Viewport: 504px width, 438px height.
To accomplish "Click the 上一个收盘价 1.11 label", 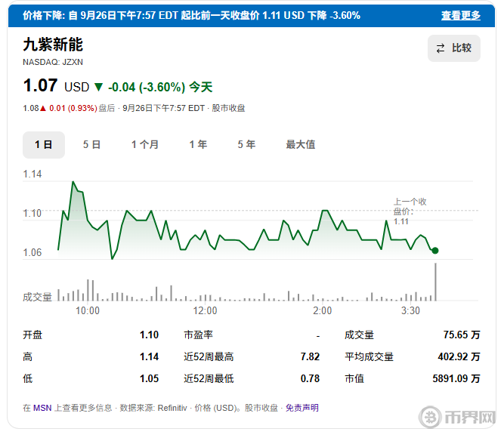I will 410,211.
